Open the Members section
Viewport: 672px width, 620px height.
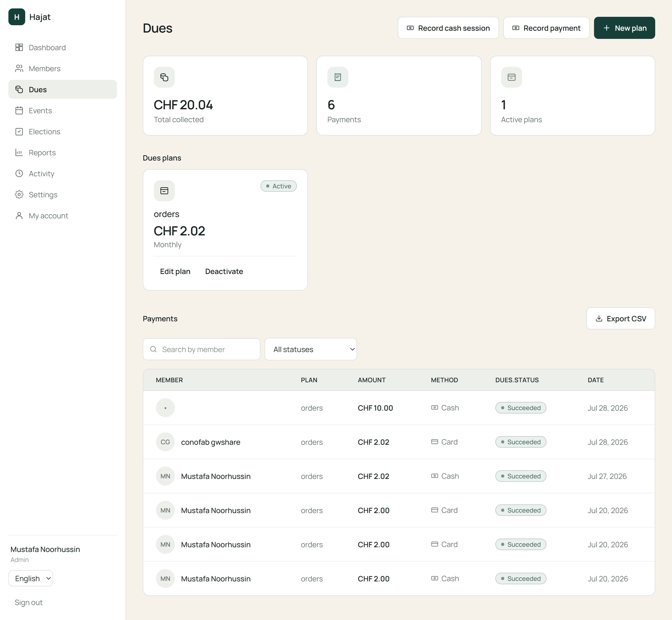[x=63, y=69]
